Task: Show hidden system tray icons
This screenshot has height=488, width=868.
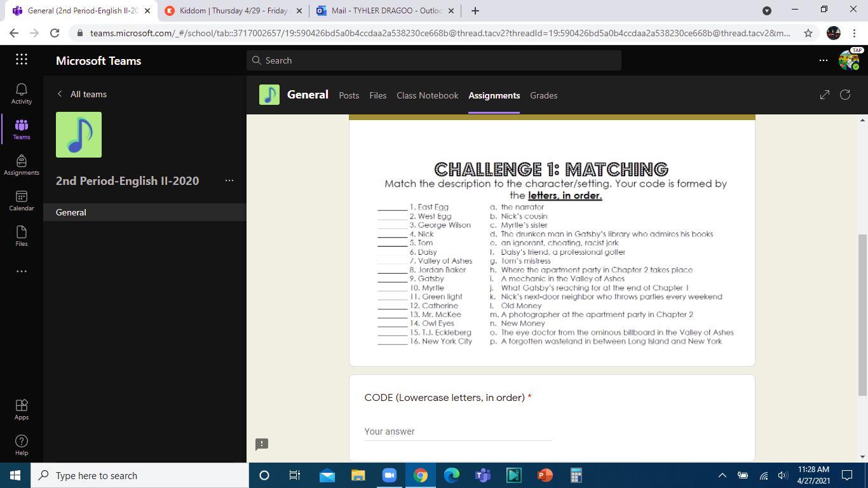Action: (722, 475)
